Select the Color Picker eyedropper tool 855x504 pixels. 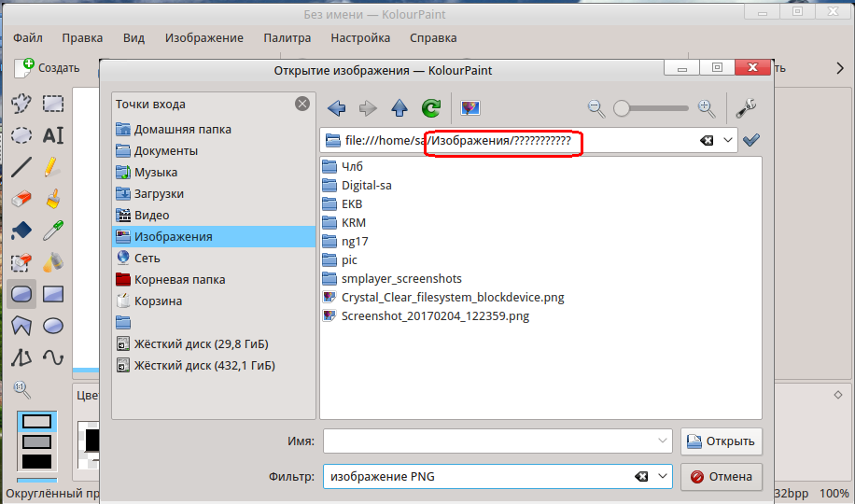point(53,231)
